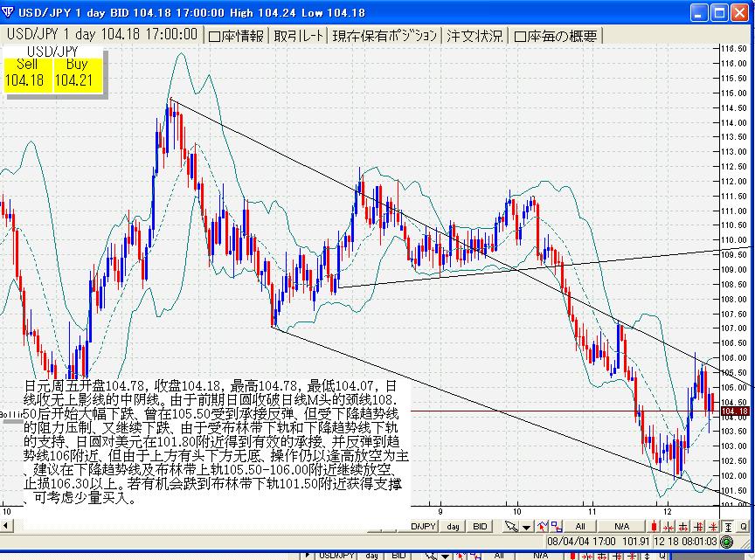Click the 102.00 price axis label

coord(734,476)
